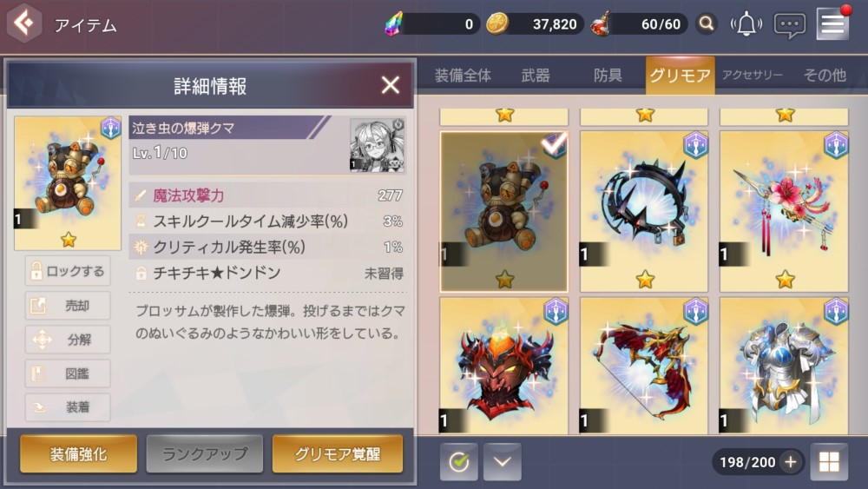The width and height of the screenshot is (868, 489).
Task: Expand the sort dropdown chevron
Action: (x=502, y=461)
